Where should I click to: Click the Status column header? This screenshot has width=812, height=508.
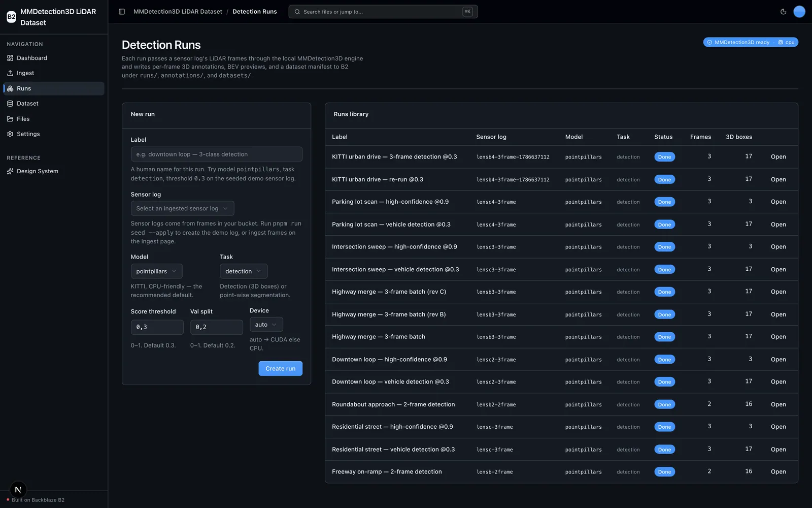coord(663,137)
